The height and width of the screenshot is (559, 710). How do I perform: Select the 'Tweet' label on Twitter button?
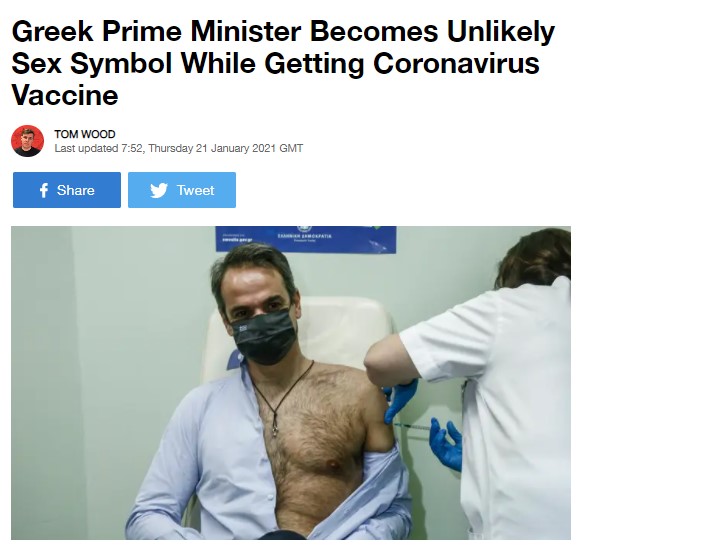click(x=196, y=190)
